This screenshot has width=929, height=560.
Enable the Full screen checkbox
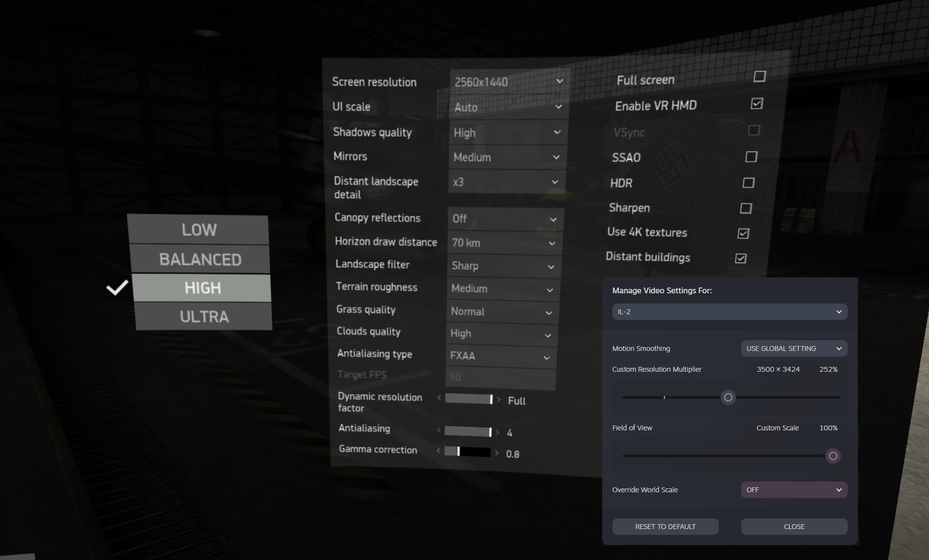point(760,76)
